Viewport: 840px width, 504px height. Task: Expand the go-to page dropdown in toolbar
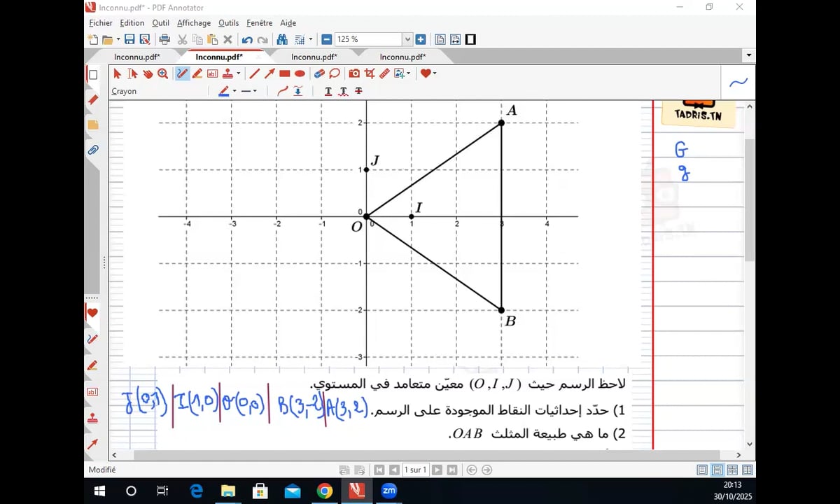click(x=311, y=40)
